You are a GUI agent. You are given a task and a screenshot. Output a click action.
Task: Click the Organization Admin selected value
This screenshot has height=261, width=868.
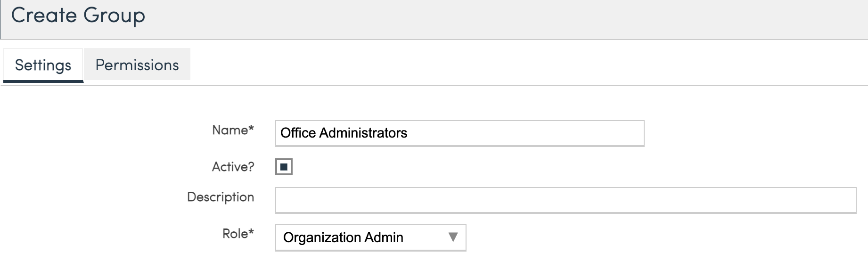pos(343,237)
